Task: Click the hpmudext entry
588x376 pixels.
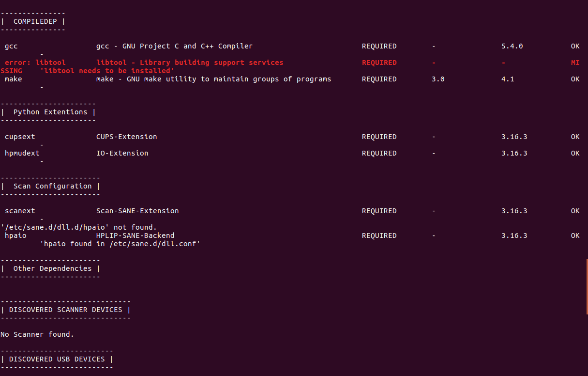Action: (22, 153)
